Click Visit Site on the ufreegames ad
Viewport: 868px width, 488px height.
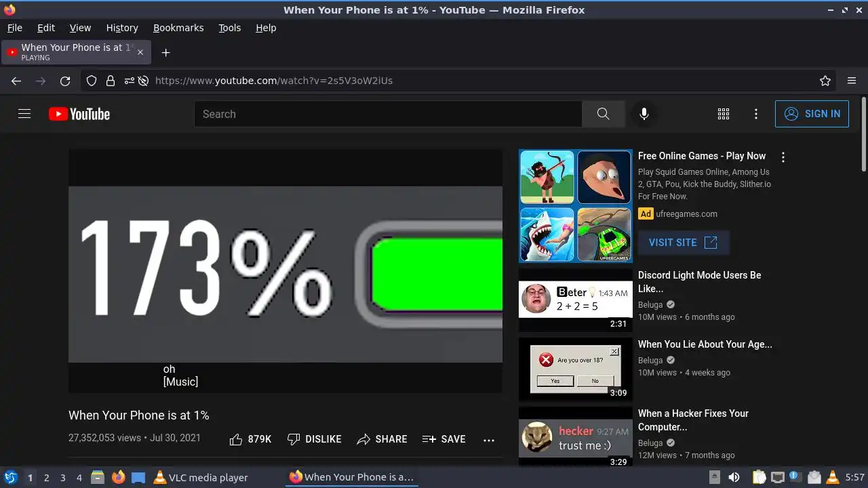tap(684, 243)
